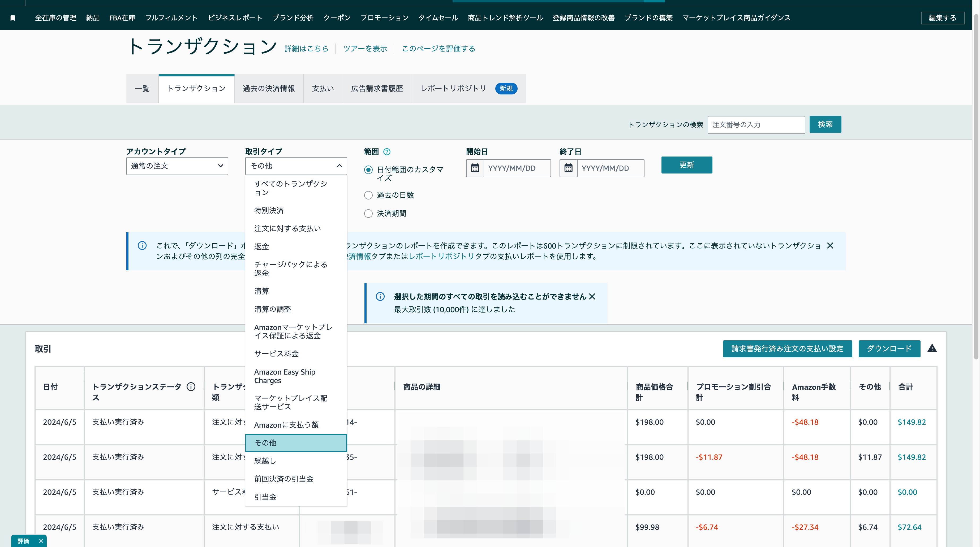The image size is (980, 547).
Task: Choose サービス料金 from the list
Action: click(x=296, y=354)
